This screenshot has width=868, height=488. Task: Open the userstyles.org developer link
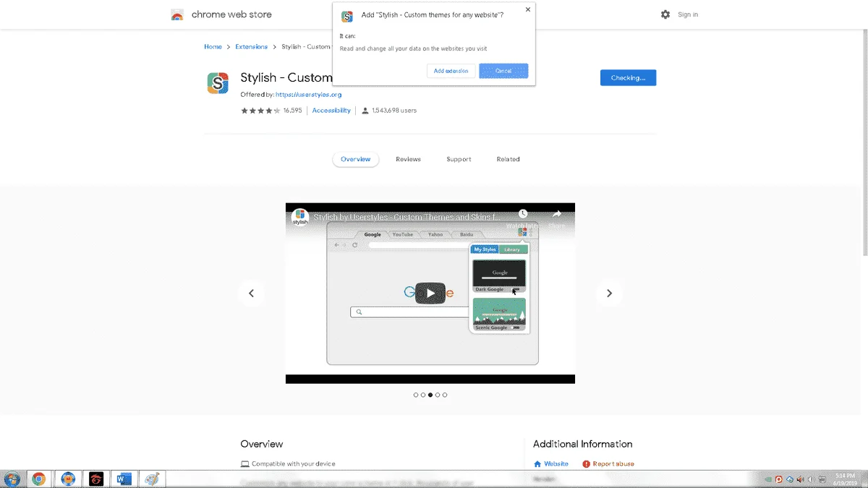pyautogui.click(x=308, y=95)
